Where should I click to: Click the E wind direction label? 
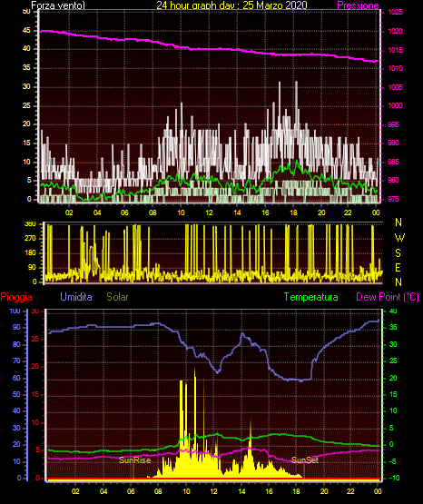pos(398,267)
